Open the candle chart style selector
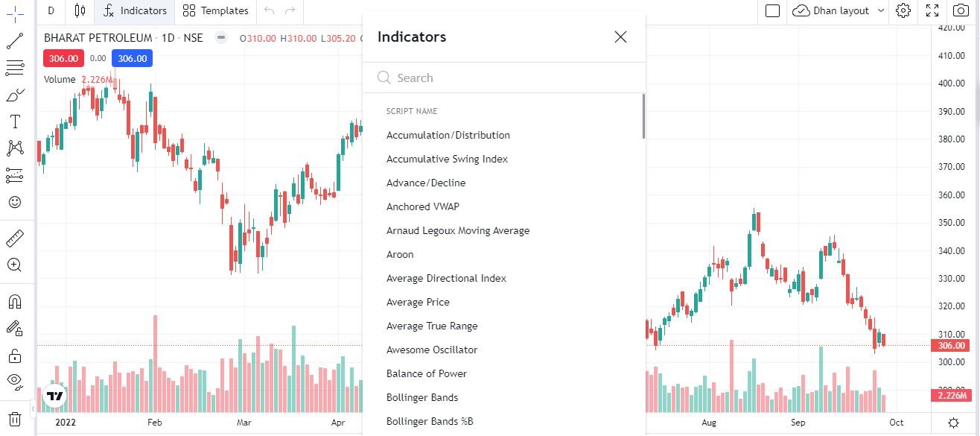 tap(80, 10)
